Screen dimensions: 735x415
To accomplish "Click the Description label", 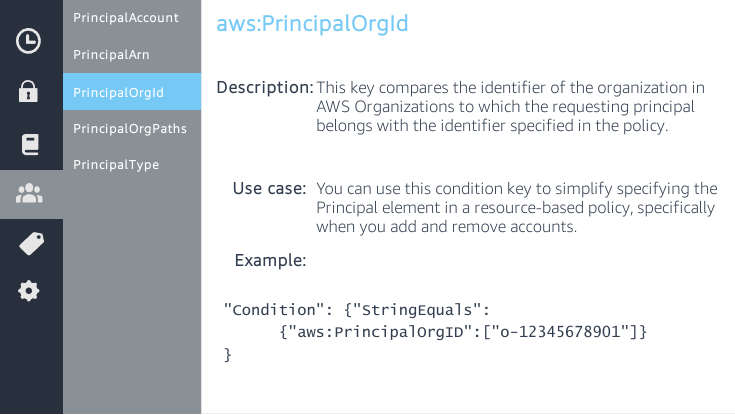I will coord(264,87).
